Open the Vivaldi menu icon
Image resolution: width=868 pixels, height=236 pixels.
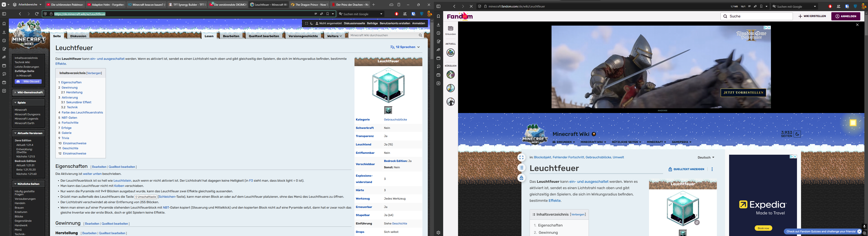[4, 5]
